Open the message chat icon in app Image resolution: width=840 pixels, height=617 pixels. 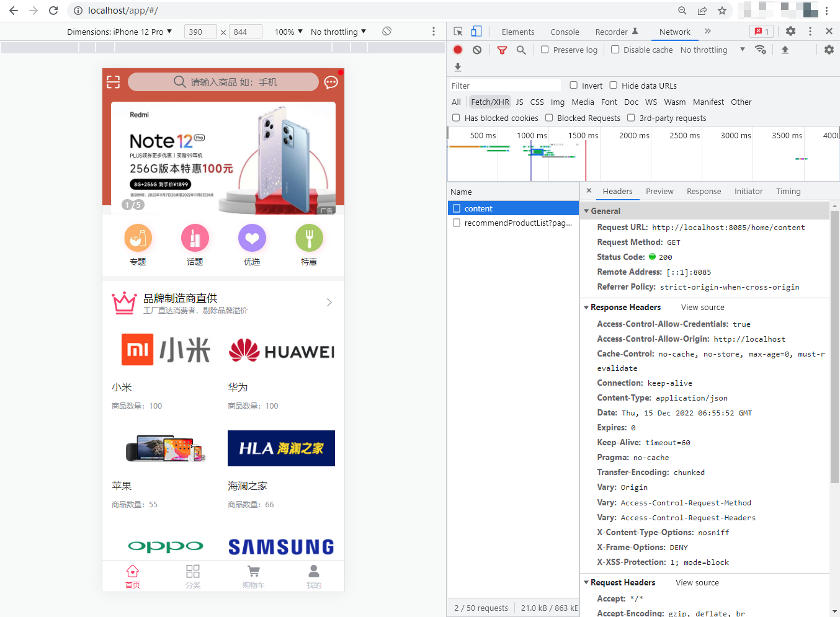click(x=331, y=82)
